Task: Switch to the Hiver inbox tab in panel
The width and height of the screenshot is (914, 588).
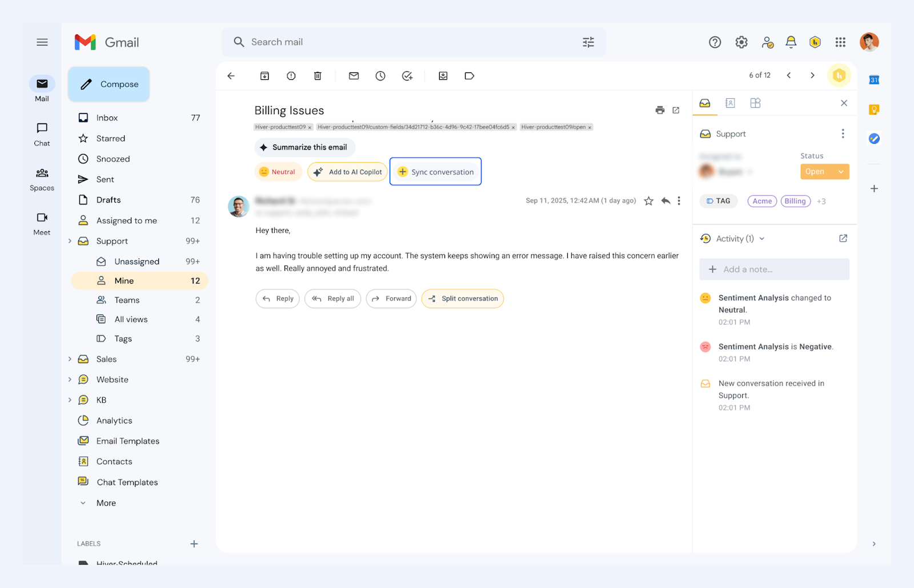Action: pos(705,103)
